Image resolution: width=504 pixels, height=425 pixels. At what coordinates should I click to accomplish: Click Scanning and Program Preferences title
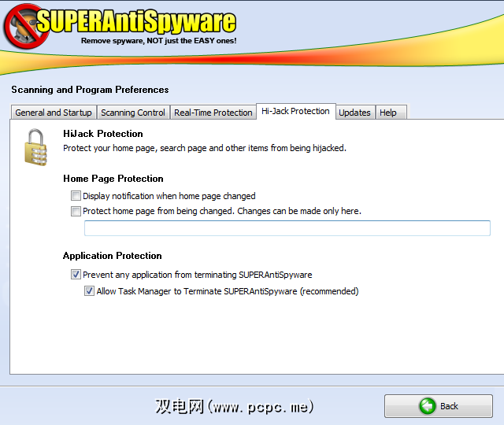click(90, 90)
